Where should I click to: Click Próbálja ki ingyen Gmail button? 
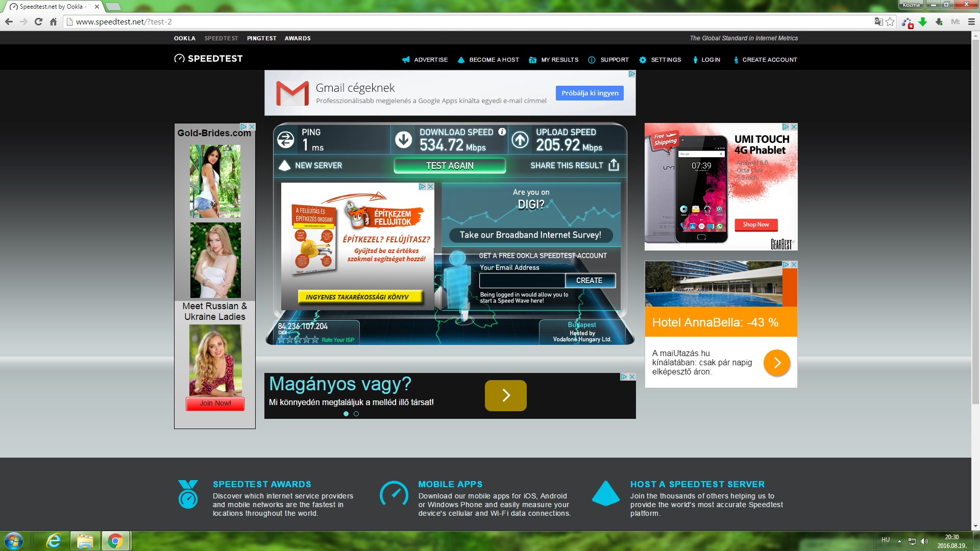590,93
